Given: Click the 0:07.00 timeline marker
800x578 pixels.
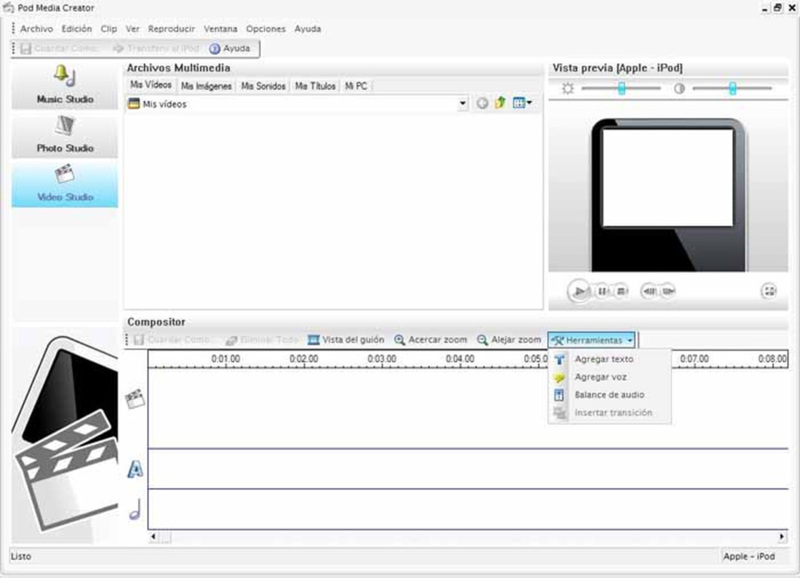Looking at the screenshot, I should [694, 359].
